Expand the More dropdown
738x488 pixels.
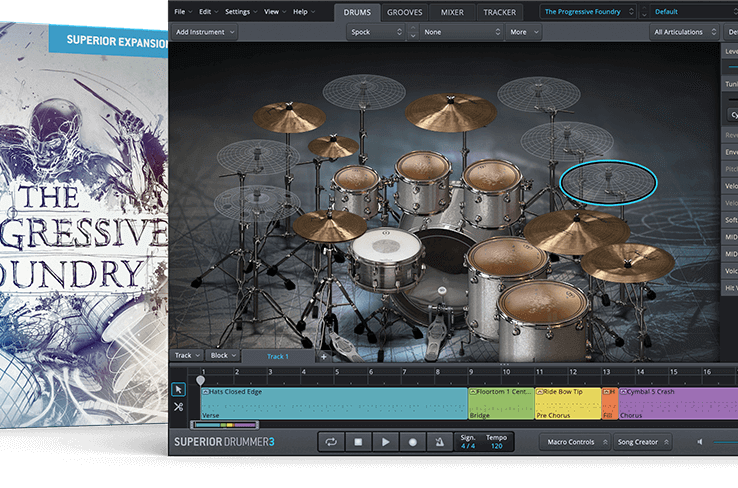[x=523, y=32]
